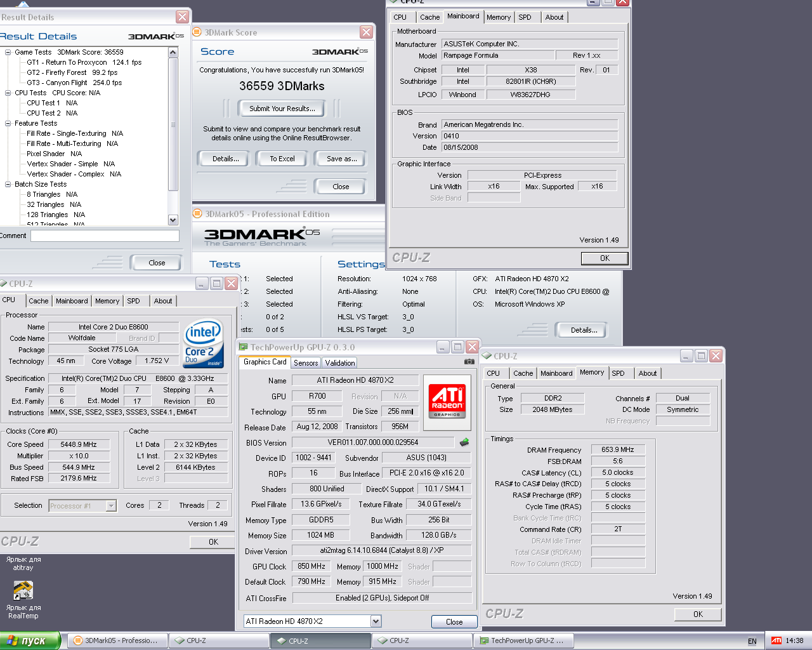Click the Driver Version field in GPU-Z

point(381,551)
